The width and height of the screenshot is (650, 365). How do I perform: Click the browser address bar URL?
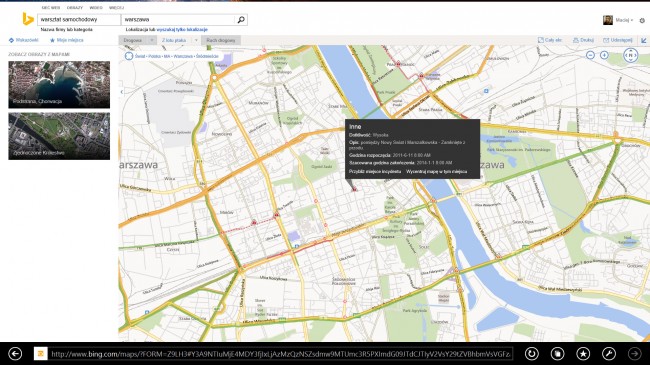point(281,354)
